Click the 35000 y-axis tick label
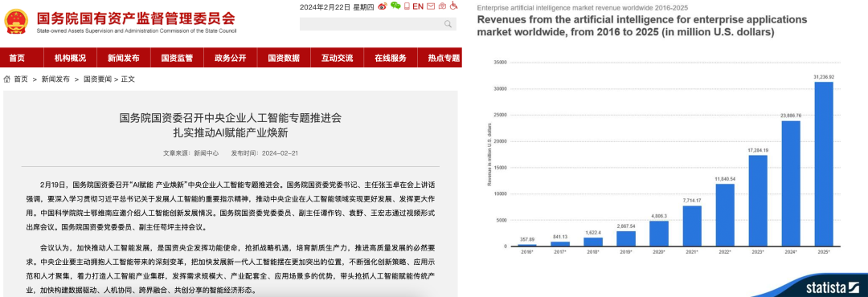Image resolution: width=868 pixels, height=297 pixels. click(x=501, y=62)
